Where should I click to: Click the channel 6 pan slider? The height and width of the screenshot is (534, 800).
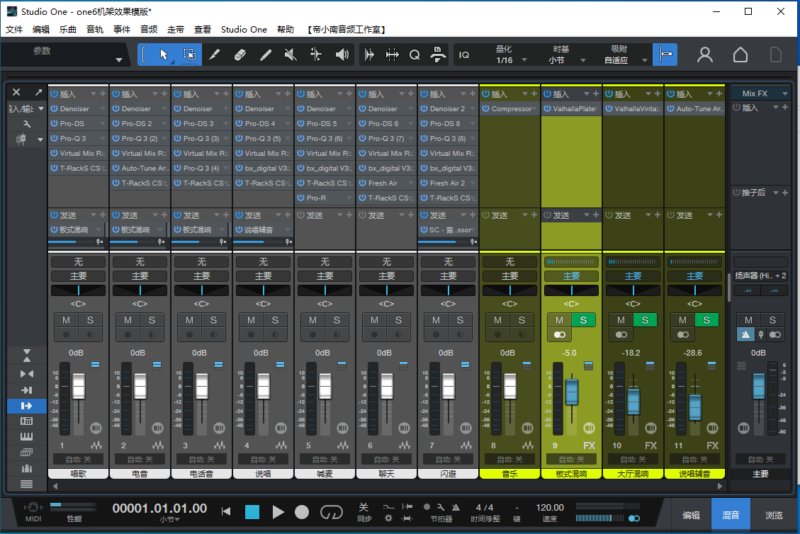(x=386, y=290)
